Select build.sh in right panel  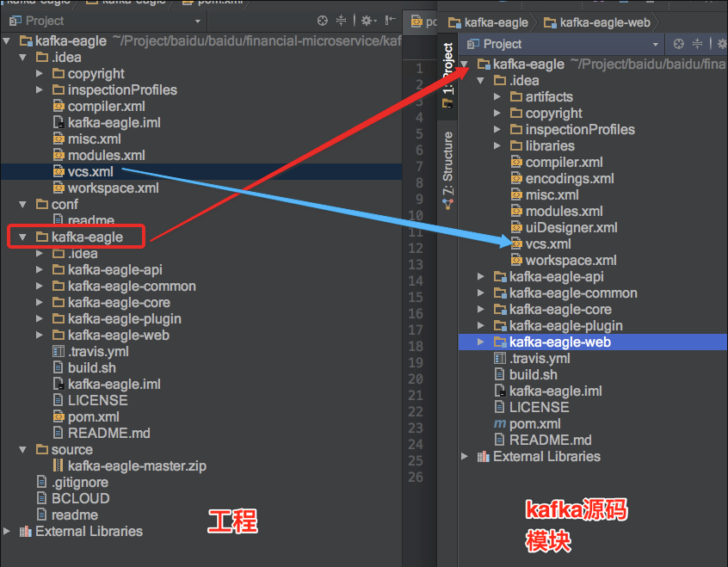(526, 375)
